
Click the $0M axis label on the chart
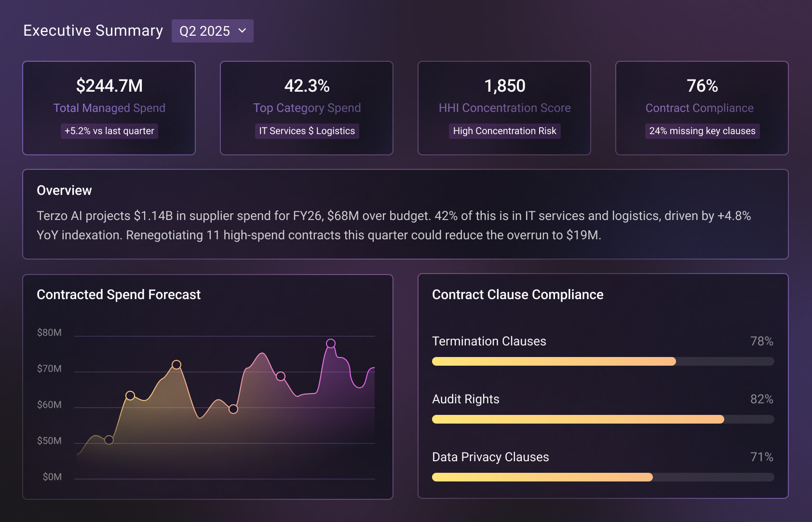point(52,477)
